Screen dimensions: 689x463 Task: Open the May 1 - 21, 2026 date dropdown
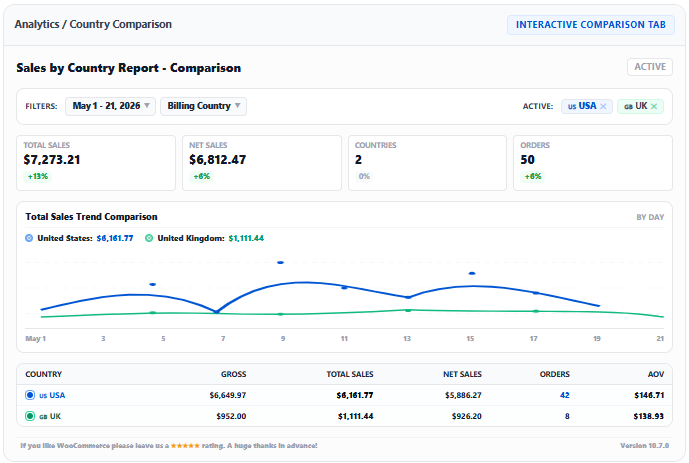point(111,106)
